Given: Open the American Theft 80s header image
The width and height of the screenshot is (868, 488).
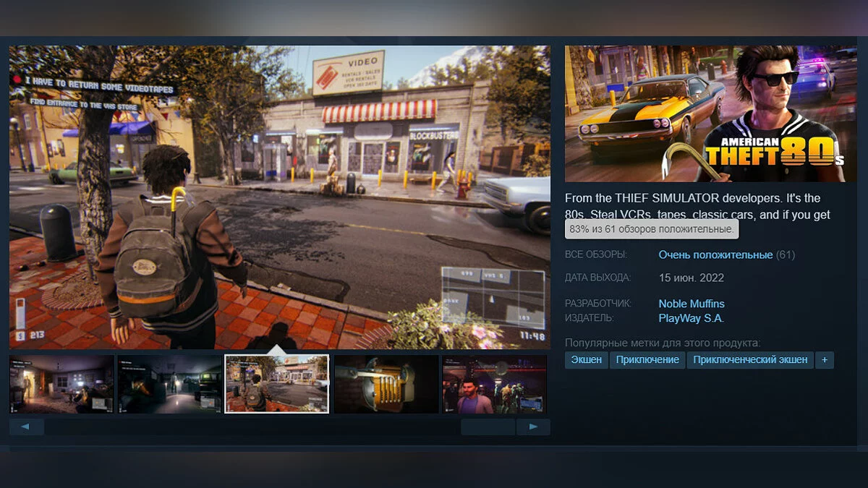Looking at the screenshot, I should click(x=711, y=114).
